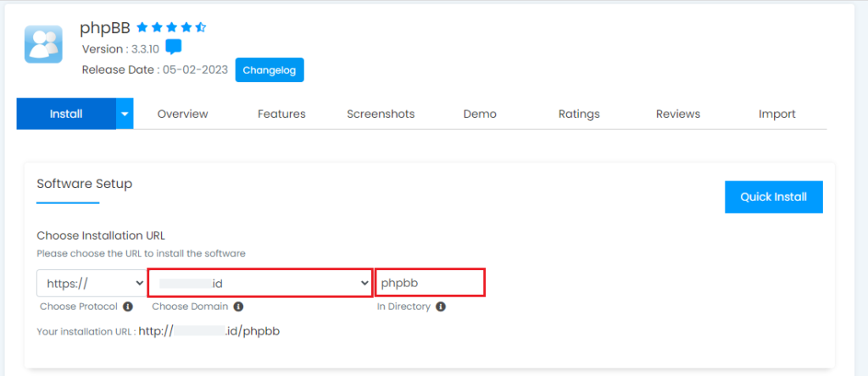
Task: Click info icon next to In Directory
Action: point(441,307)
